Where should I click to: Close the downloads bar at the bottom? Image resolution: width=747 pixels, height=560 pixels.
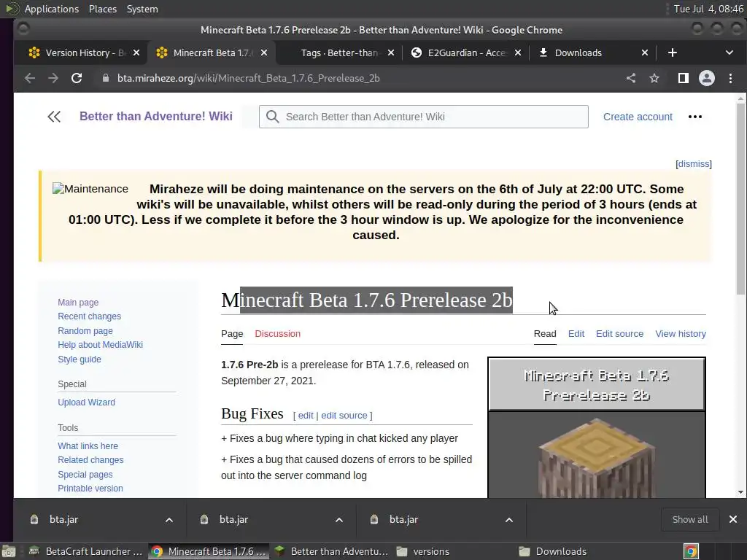pos(732,519)
